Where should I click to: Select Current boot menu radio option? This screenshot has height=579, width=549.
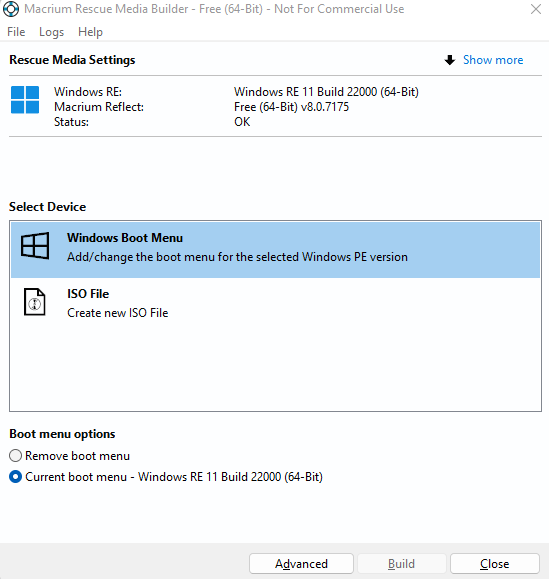(x=16, y=477)
